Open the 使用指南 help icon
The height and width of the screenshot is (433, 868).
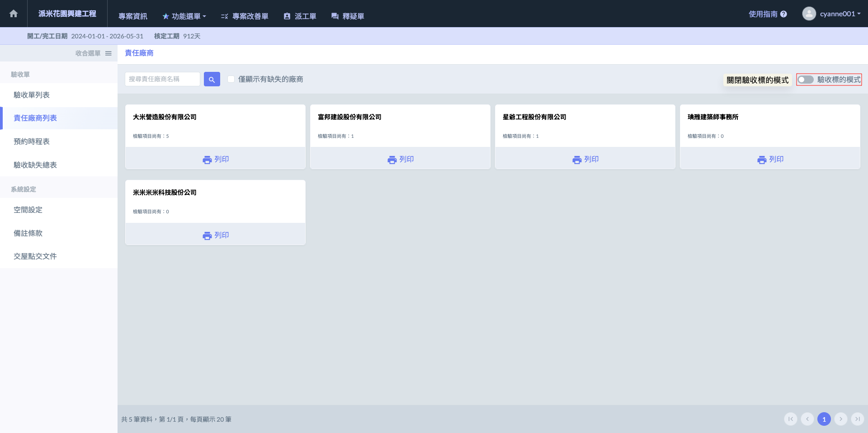pos(783,14)
